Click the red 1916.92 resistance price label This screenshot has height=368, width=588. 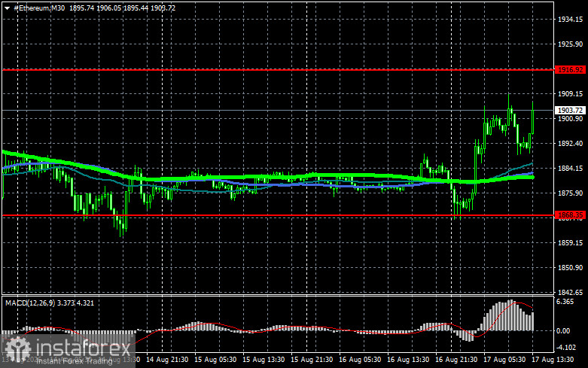click(x=570, y=70)
